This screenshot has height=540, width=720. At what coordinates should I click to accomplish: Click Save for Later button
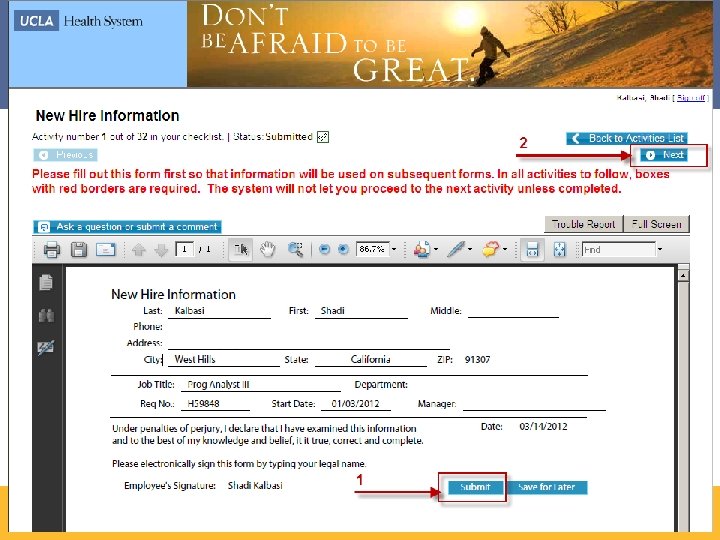click(x=546, y=487)
